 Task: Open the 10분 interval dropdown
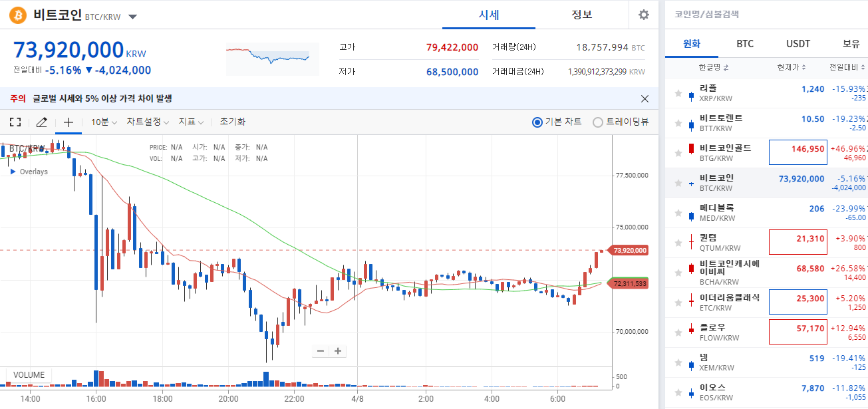point(104,122)
